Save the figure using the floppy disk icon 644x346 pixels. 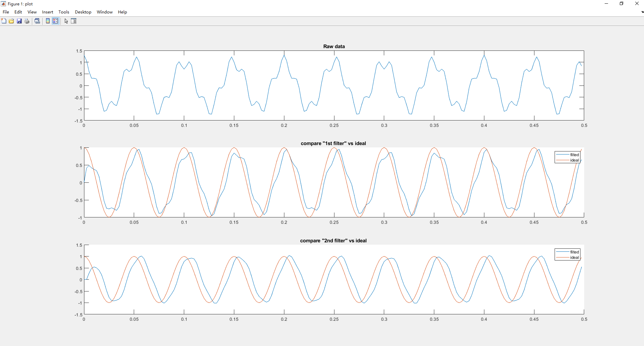click(x=19, y=21)
